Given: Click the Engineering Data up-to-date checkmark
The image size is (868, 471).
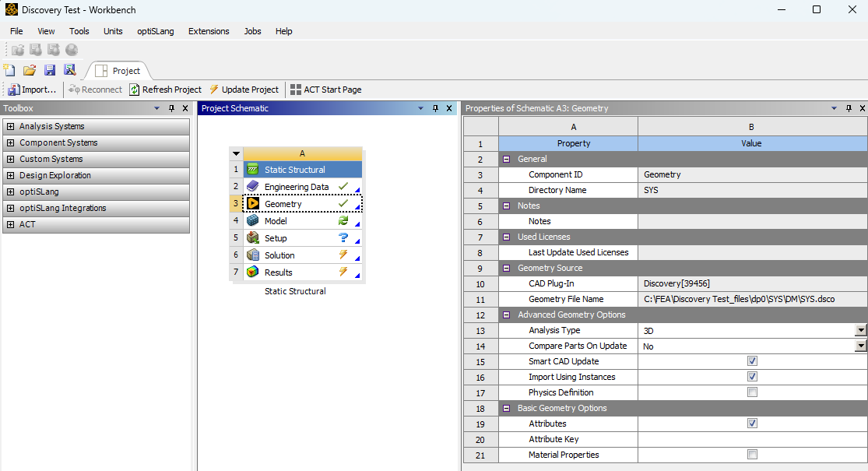Looking at the screenshot, I should 343,187.
